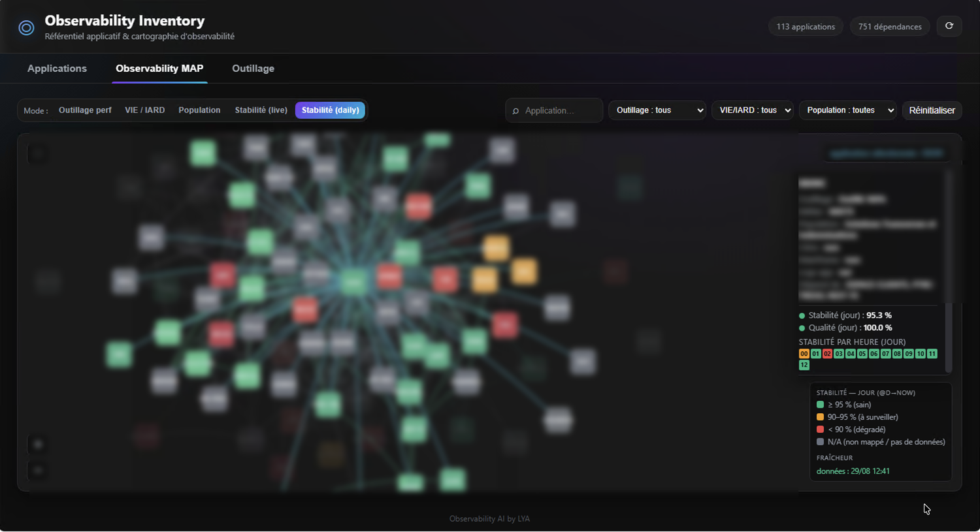Click the refresh icon in the header

coord(949,26)
